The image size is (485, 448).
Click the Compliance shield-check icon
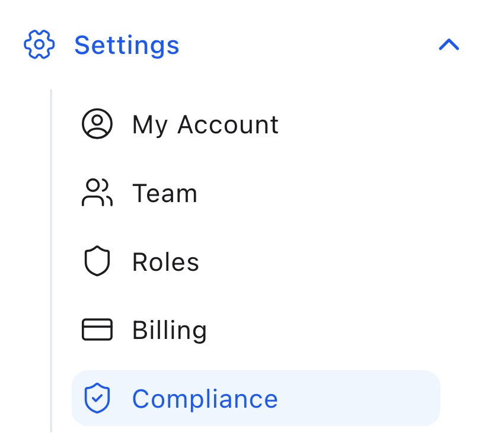(x=97, y=398)
